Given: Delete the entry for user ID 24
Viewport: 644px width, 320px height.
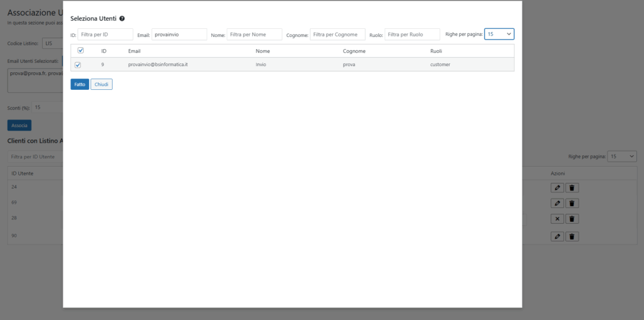Looking at the screenshot, I should click(x=572, y=188).
